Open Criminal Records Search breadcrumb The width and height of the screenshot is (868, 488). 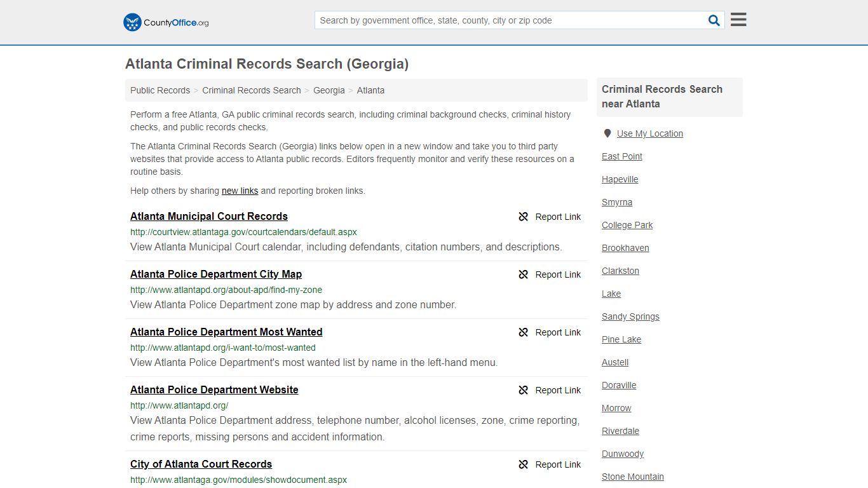point(252,90)
